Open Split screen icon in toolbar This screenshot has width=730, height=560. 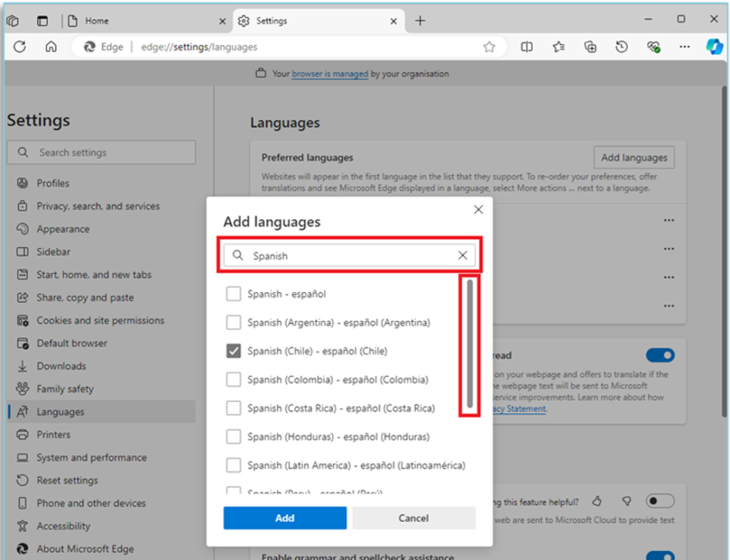click(x=527, y=47)
